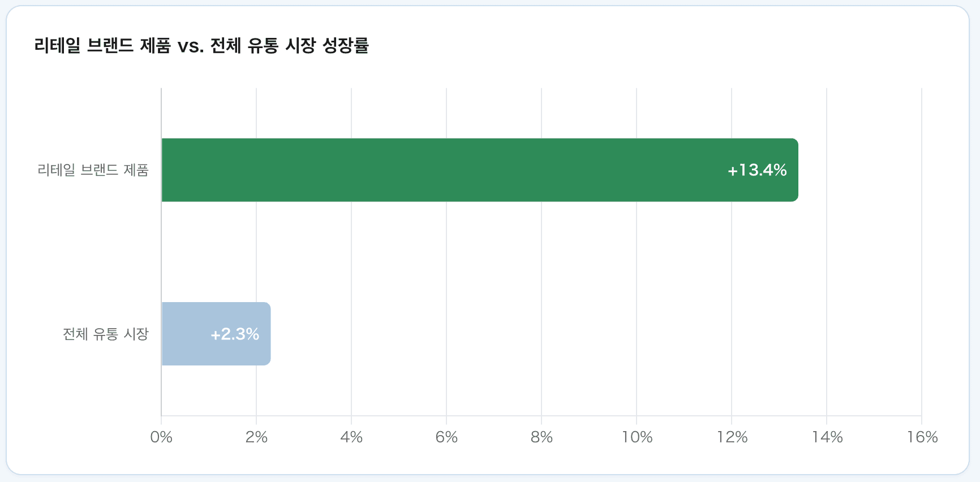Screen dimensions: 980x482
Task: Click the 2% axis tick label
Action: [x=256, y=437]
